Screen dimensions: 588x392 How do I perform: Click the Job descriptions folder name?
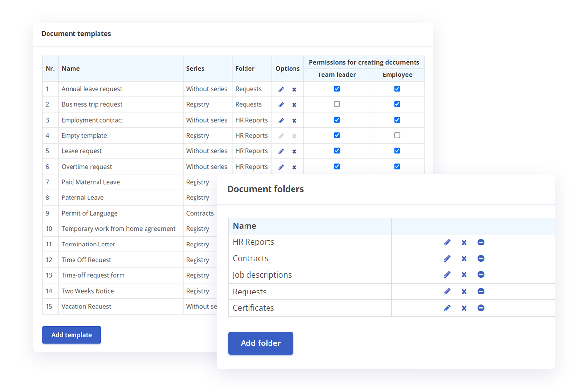[262, 275]
